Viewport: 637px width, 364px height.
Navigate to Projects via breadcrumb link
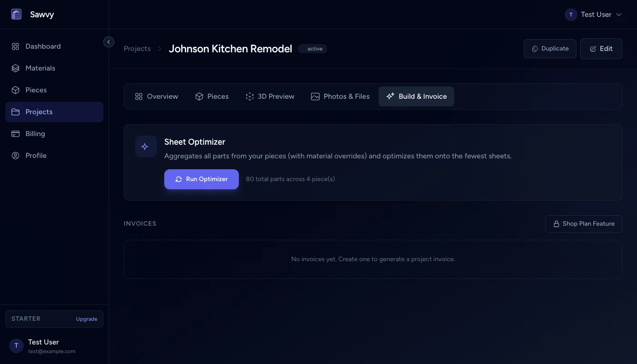point(137,49)
